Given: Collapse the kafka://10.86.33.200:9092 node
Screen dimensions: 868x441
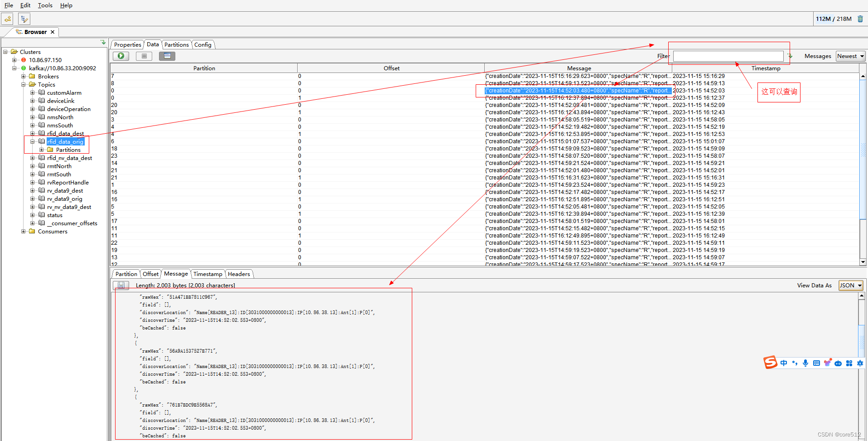Looking at the screenshot, I should tap(14, 68).
